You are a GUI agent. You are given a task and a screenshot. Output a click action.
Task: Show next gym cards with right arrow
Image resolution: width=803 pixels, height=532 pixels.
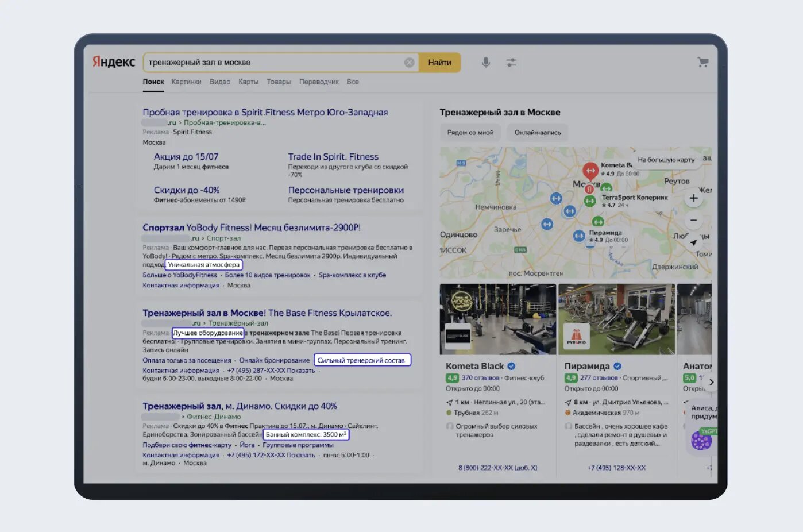711,382
